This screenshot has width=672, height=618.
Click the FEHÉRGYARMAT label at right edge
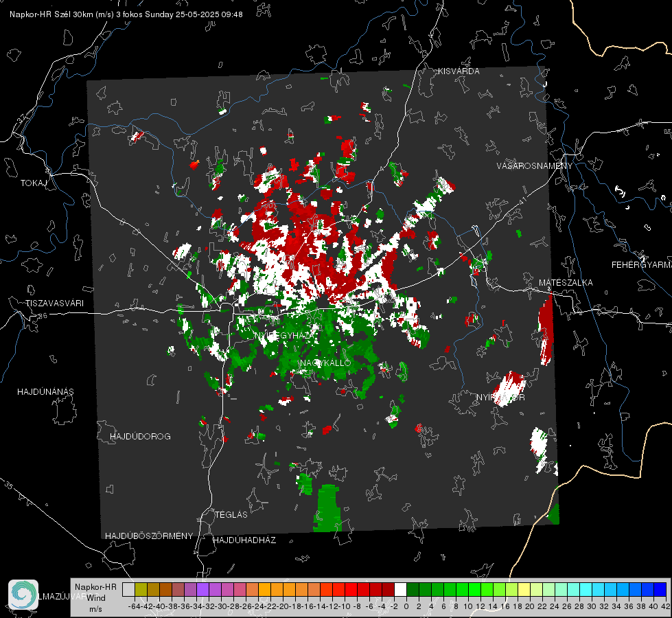pyautogui.click(x=641, y=265)
